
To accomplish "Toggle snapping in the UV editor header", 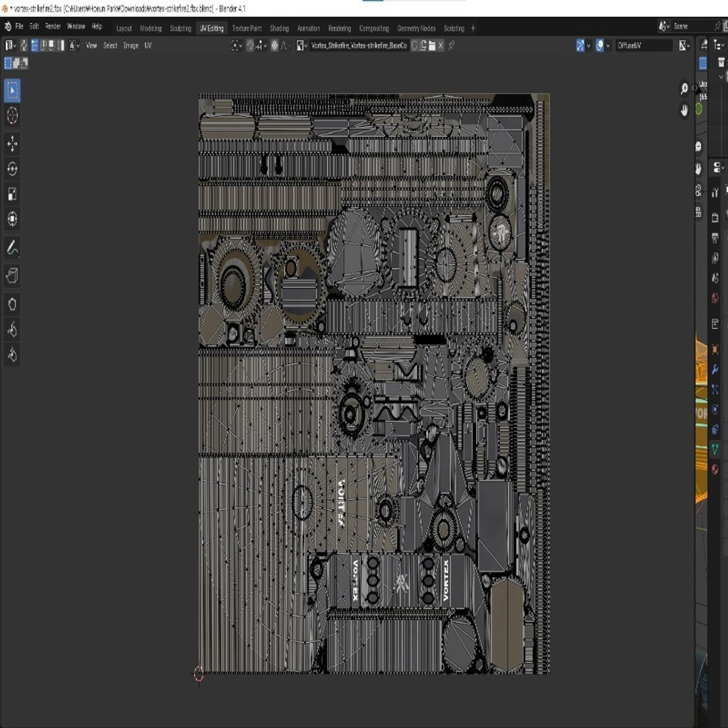I will [250, 46].
